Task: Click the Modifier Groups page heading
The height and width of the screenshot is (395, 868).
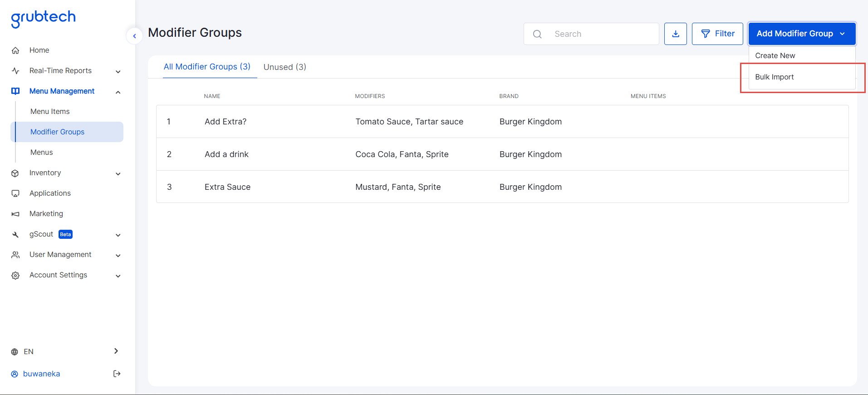Action: (195, 33)
